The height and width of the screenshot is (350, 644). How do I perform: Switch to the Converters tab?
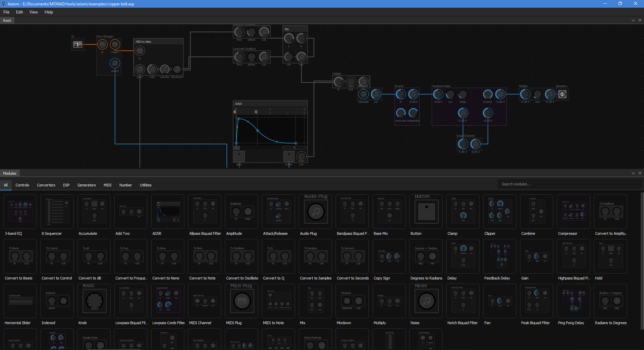click(x=46, y=185)
